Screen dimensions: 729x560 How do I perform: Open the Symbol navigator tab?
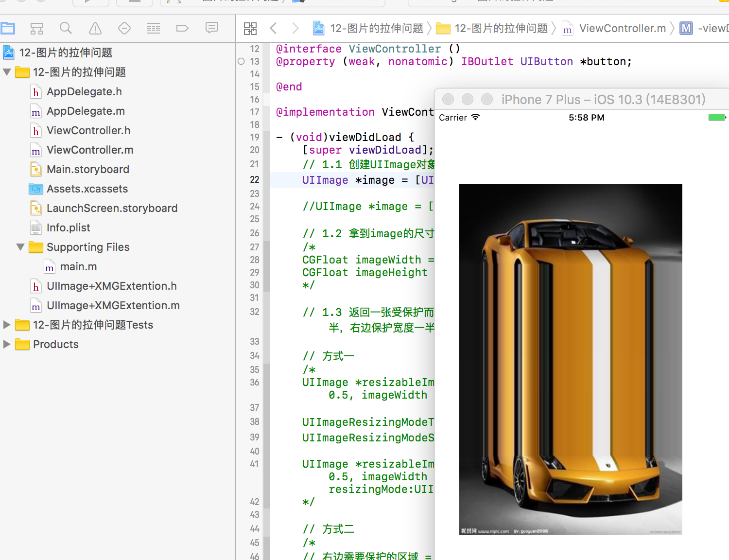[x=37, y=28]
